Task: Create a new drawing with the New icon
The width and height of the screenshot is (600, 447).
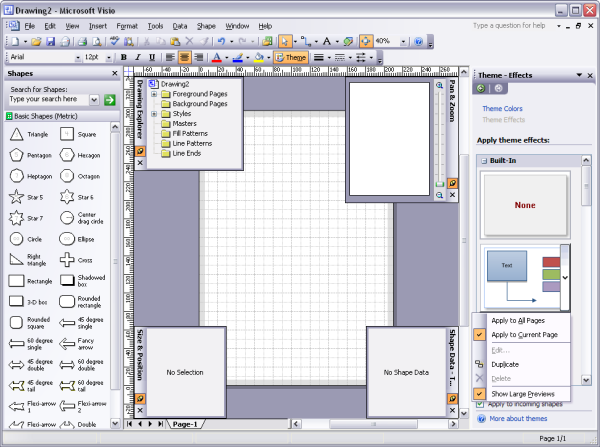Action: point(15,41)
